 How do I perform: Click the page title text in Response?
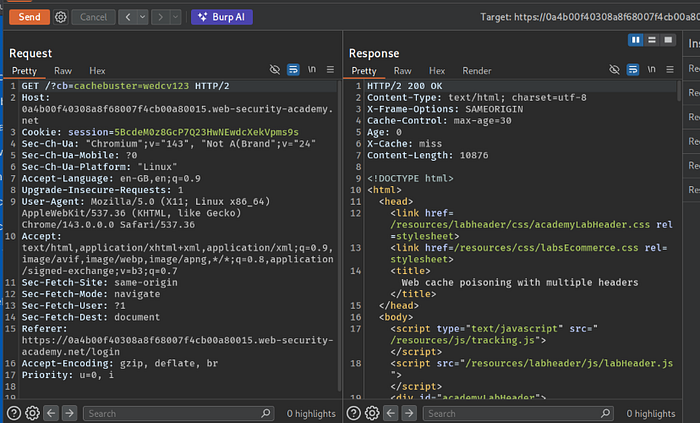pyautogui.click(x=520, y=282)
